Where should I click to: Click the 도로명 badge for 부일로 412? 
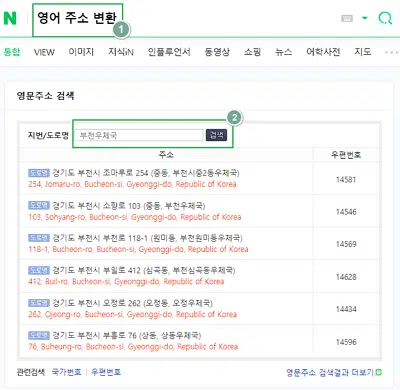pyautogui.click(x=39, y=270)
